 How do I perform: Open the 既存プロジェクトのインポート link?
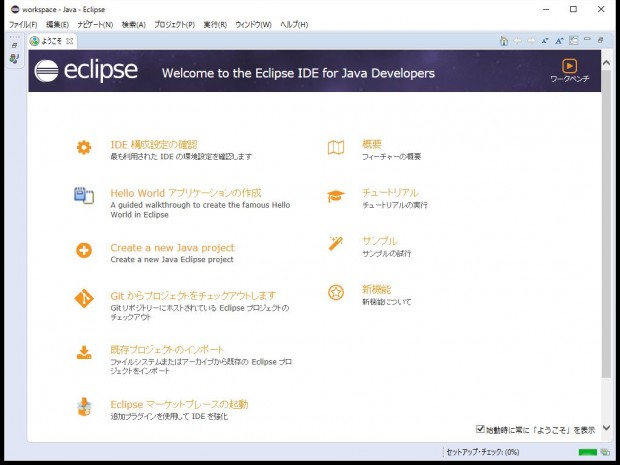(x=167, y=350)
